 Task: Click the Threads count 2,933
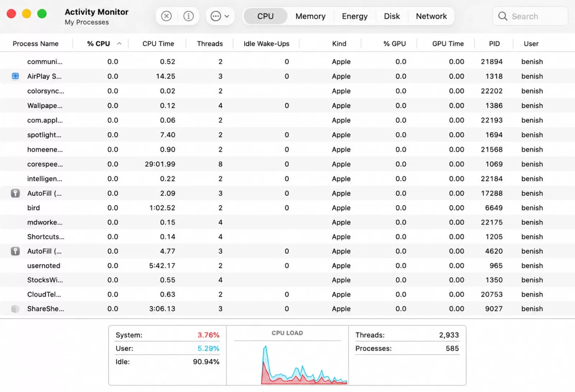tap(449, 335)
